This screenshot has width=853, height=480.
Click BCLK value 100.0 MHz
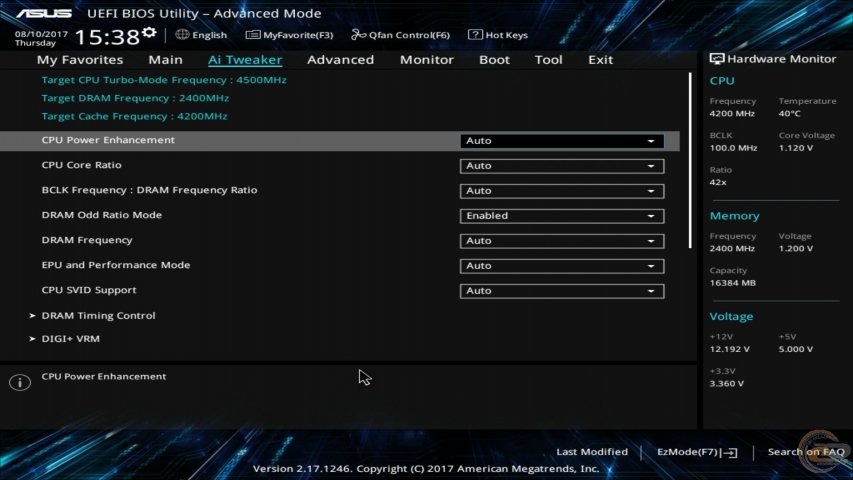pos(733,148)
